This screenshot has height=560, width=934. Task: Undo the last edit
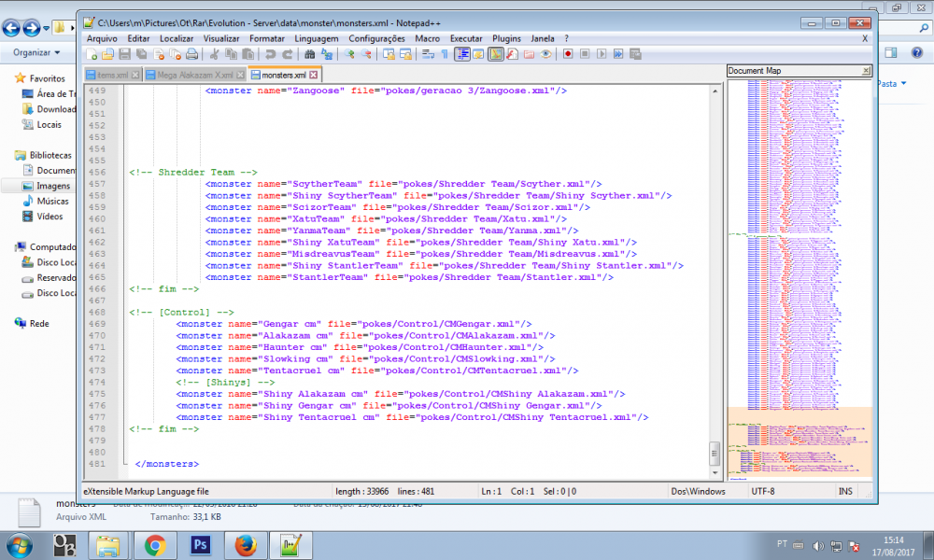[270, 54]
